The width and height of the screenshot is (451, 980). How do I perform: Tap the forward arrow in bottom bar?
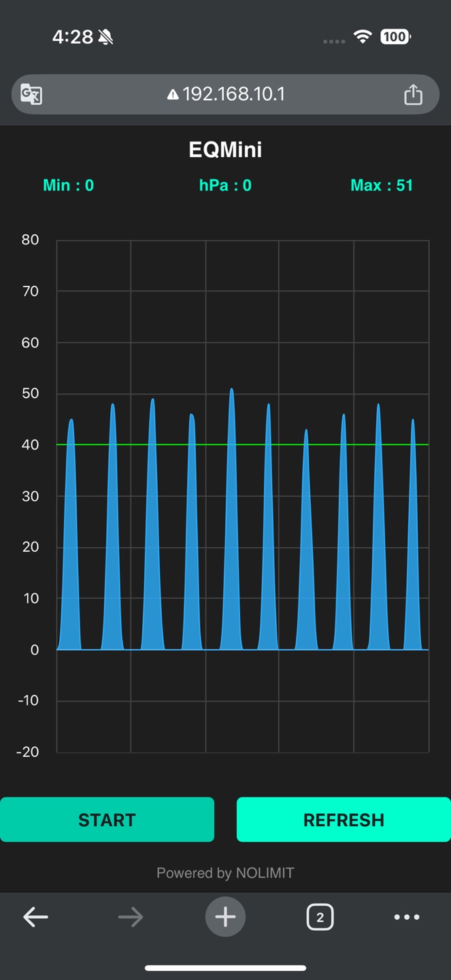(131, 917)
